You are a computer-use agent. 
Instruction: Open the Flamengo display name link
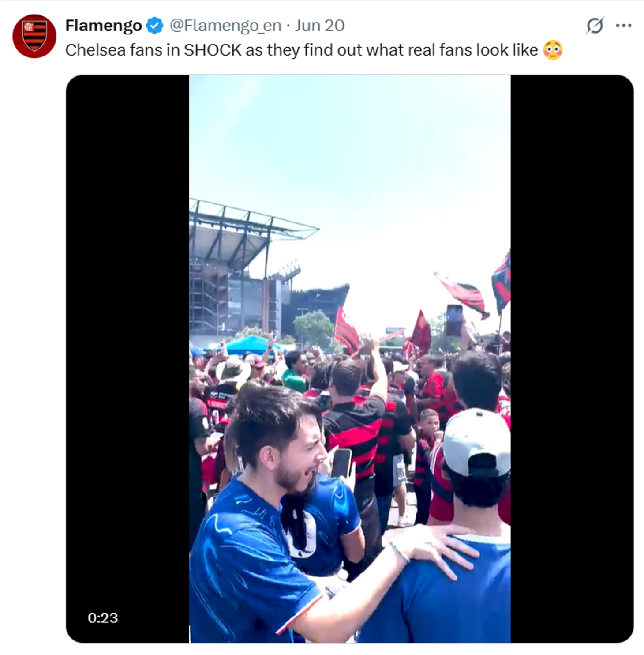click(104, 26)
